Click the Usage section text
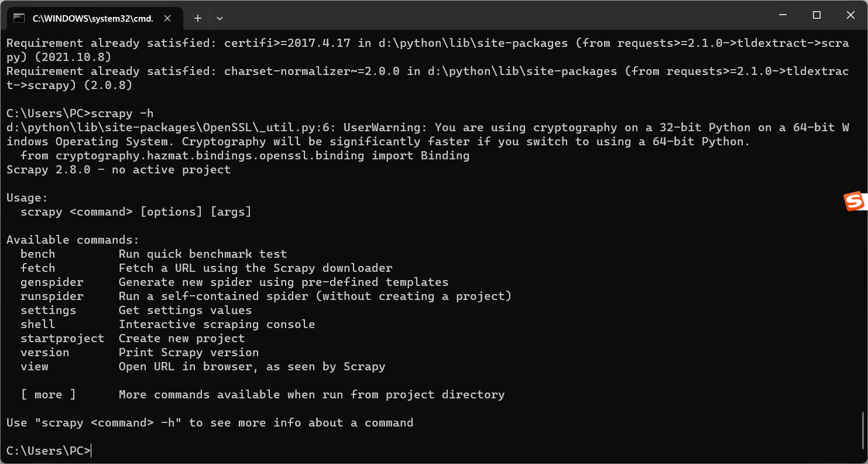 click(27, 197)
